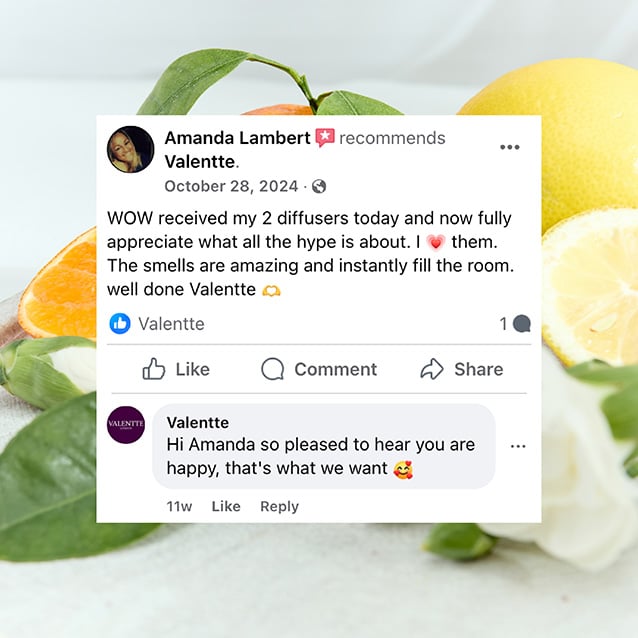Reply to Valentte's comment

pos(280,507)
